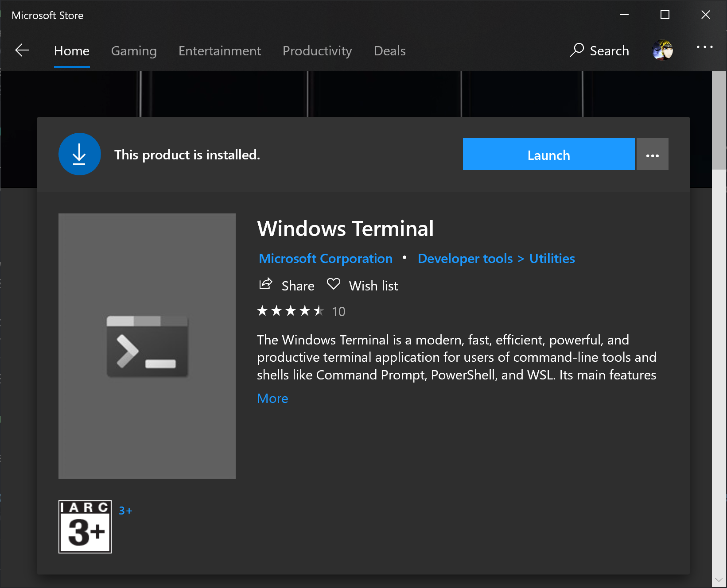This screenshot has width=727, height=588.
Task: Open the Store's See more menu
Action: [705, 47]
